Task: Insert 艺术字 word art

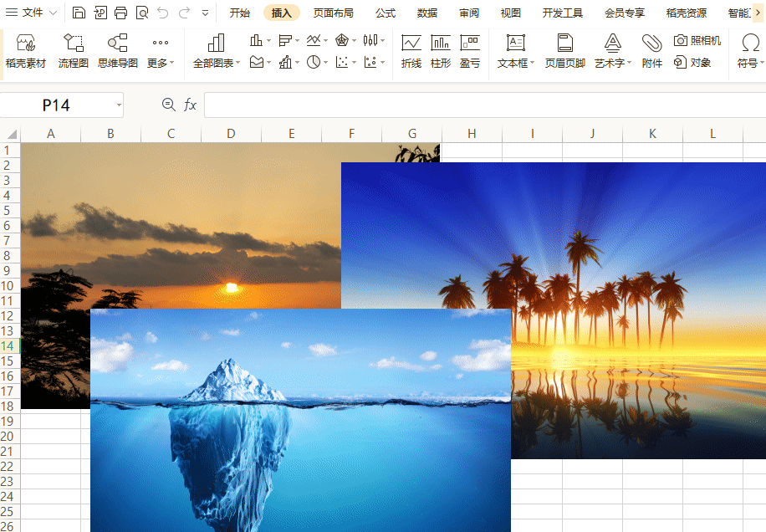Action: pyautogui.click(x=613, y=51)
